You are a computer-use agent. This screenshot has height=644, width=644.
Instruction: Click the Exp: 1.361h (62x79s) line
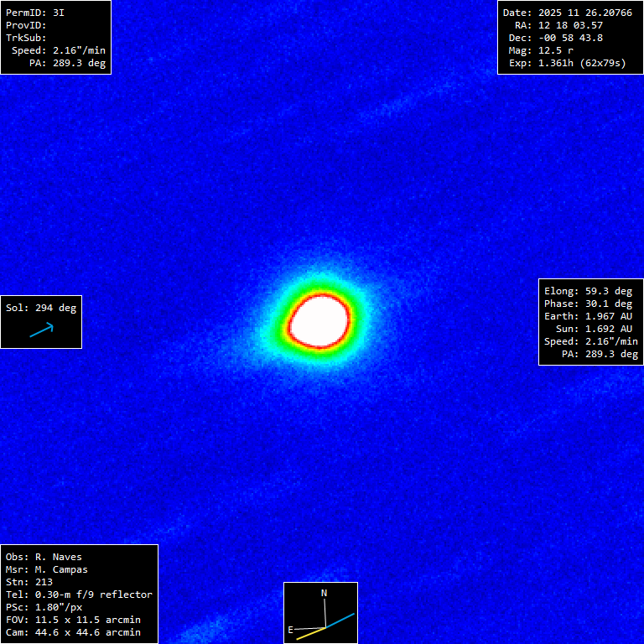pos(568,63)
